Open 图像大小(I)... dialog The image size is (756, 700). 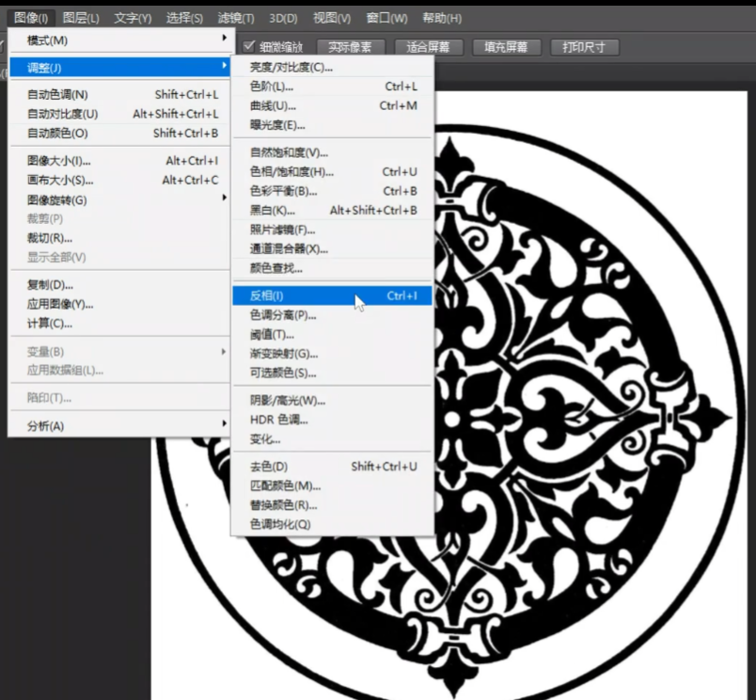point(119,161)
